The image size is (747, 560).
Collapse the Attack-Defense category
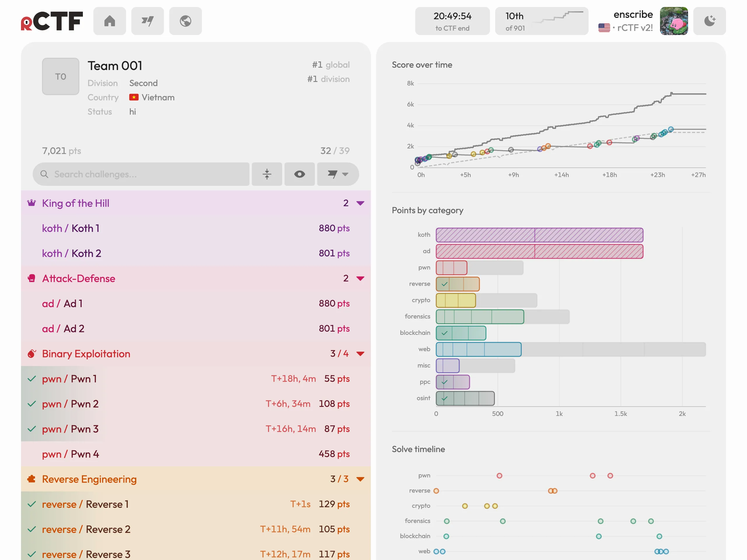(x=360, y=279)
